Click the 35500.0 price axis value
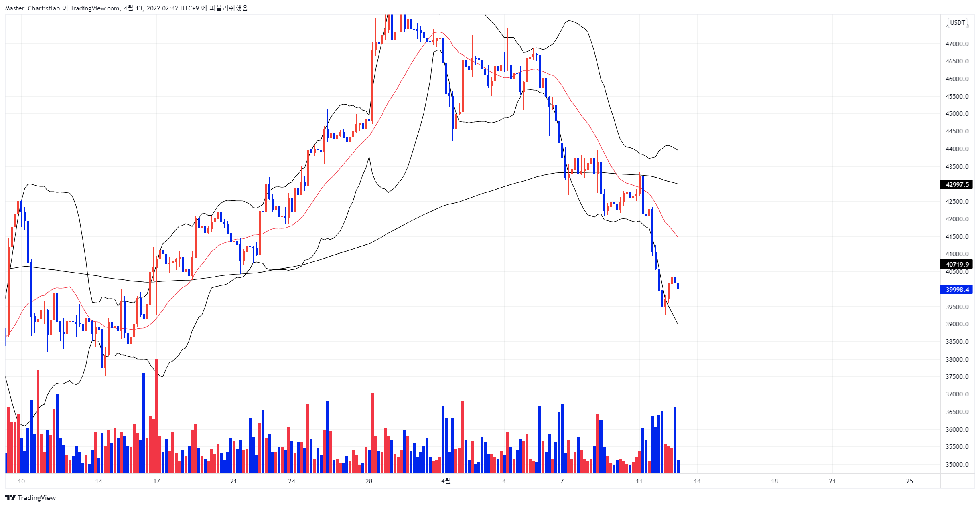Image resolution: width=980 pixels, height=507 pixels. [957, 447]
